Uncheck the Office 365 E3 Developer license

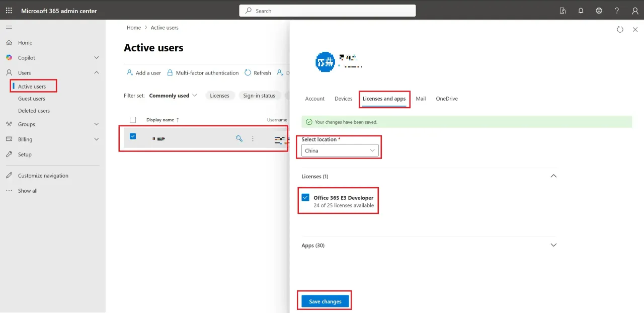pyautogui.click(x=305, y=197)
